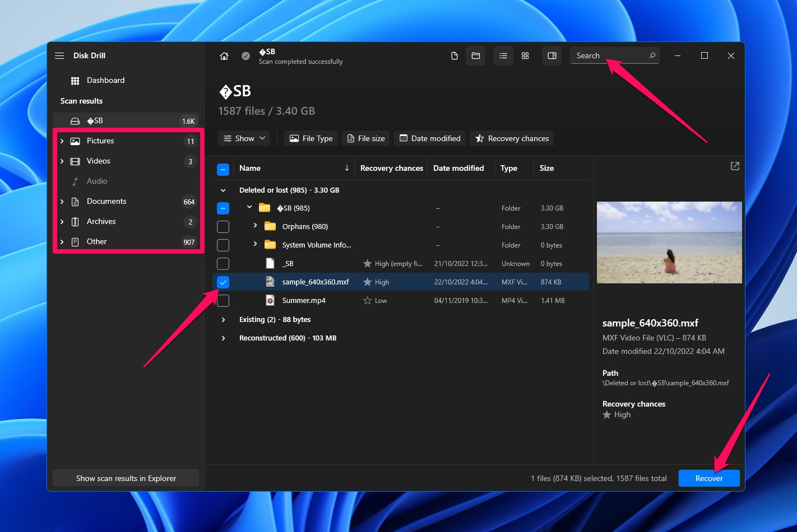The height and width of the screenshot is (532, 797).
Task: Check the _SB file checkbox
Action: (223, 264)
